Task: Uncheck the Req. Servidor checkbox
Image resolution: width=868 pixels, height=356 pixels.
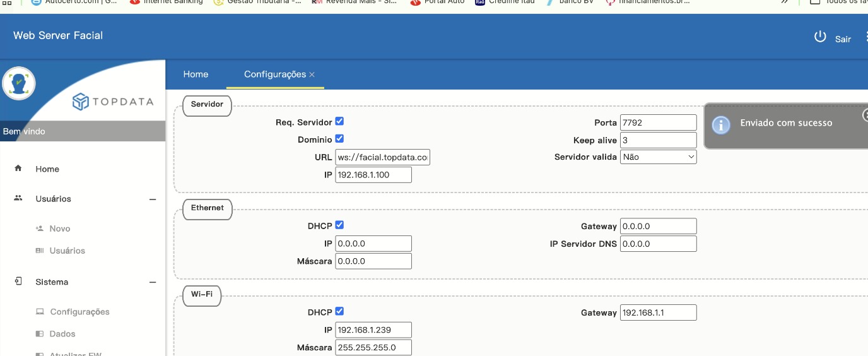Action: pos(339,121)
